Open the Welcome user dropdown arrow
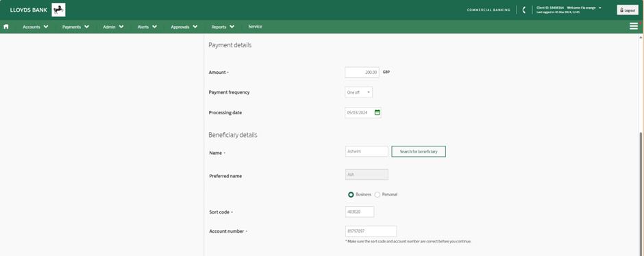 600,8
